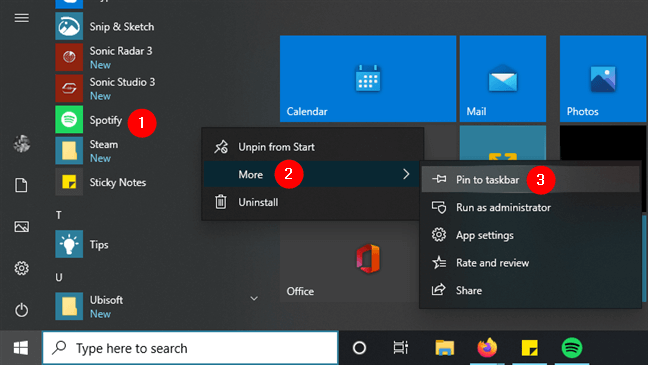Choose Rate and review
This screenshot has width=648, height=365.
[530, 262]
